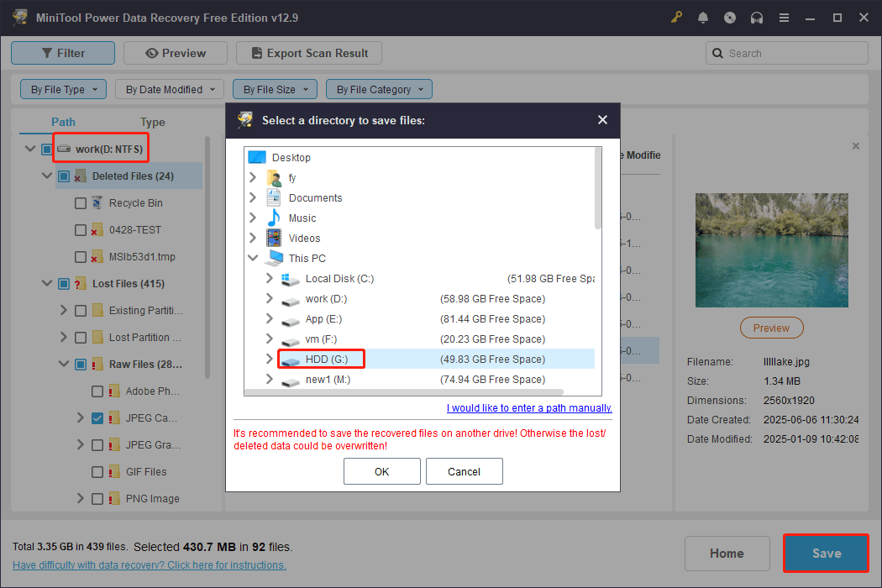The image size is (882, 588).
Task: Toggle the Lost Files (415) checkbox
Action: 64,284
